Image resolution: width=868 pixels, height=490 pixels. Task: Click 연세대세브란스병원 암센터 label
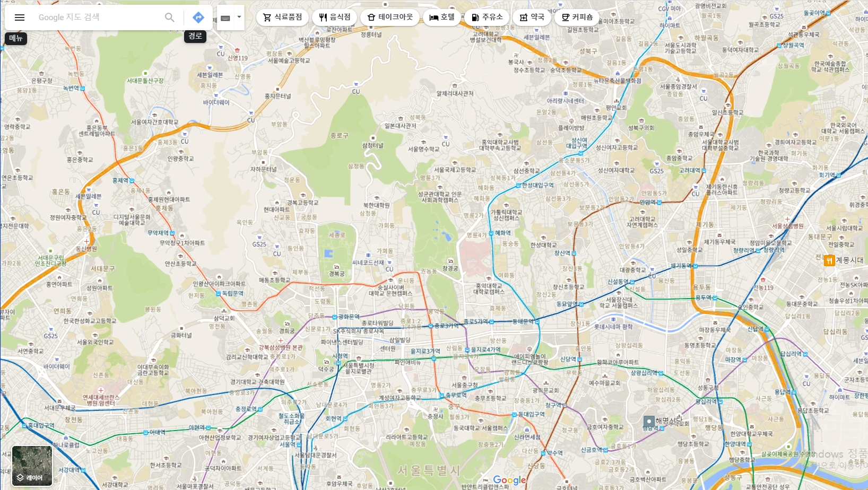pyautogui.click(x=101, y=400)
